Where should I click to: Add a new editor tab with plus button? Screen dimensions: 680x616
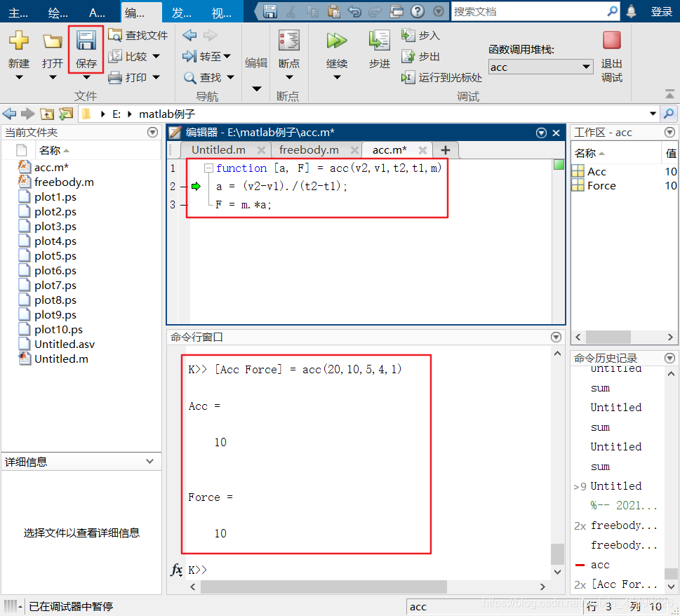click(446, 150)
